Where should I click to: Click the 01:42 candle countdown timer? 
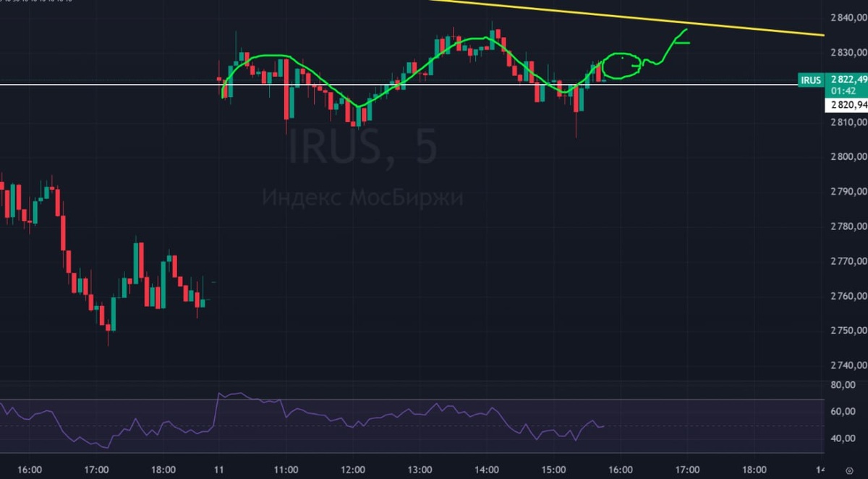[x=845, y=91]
